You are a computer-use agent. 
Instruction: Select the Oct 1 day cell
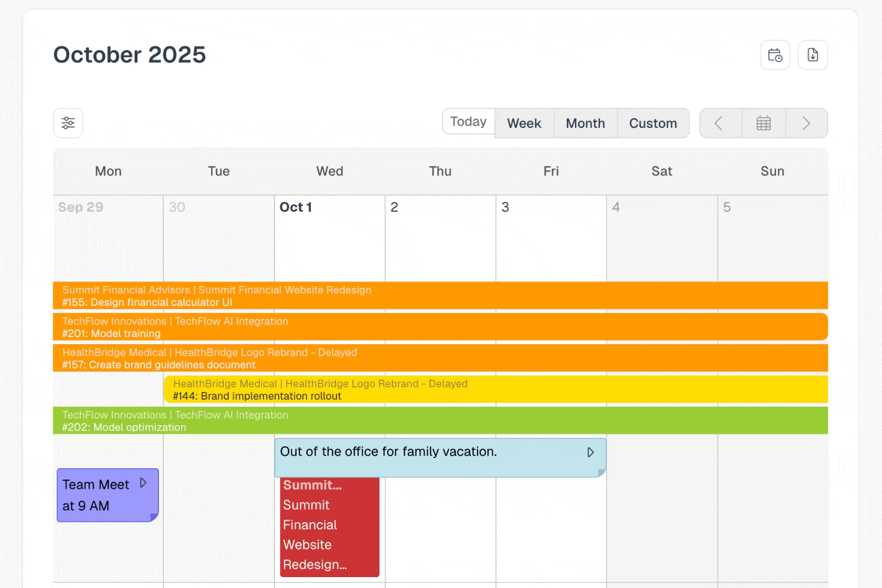(x=329, y=240)
